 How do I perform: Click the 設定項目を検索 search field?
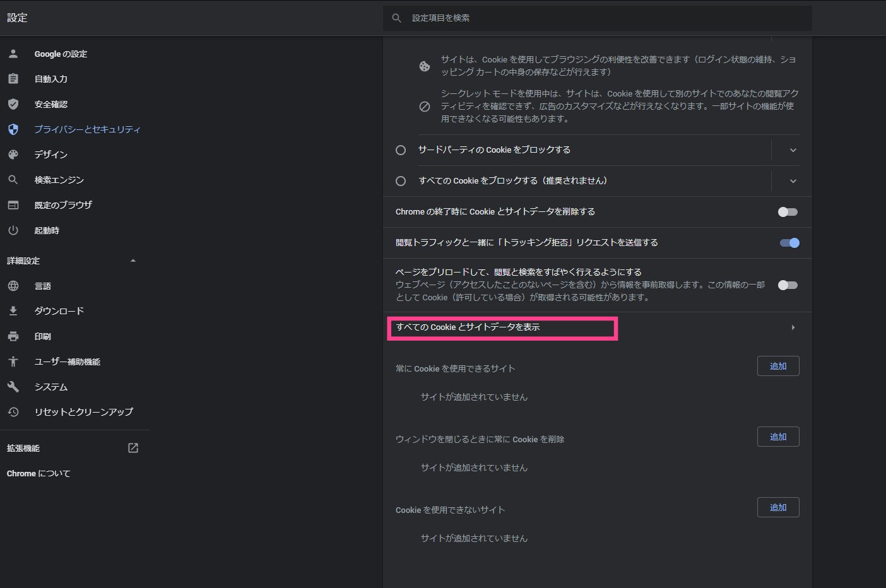[598, 18]
